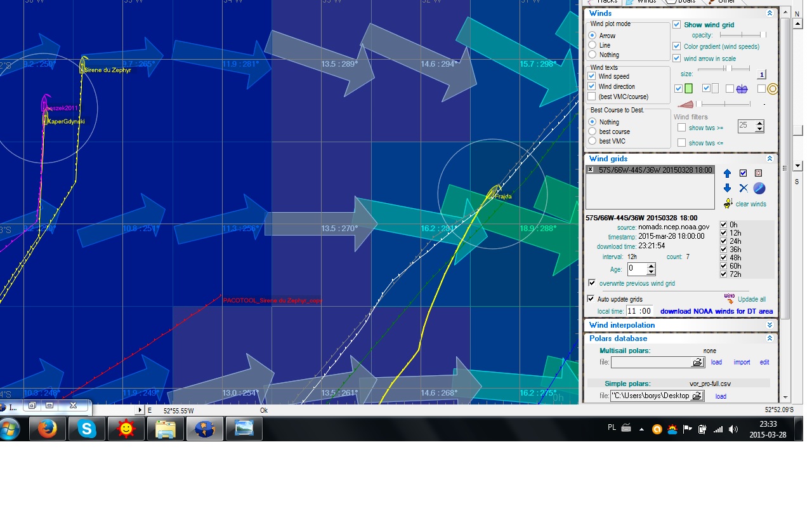Collapse the Winds panel section
Screen dimensions: 812x508
769,13
